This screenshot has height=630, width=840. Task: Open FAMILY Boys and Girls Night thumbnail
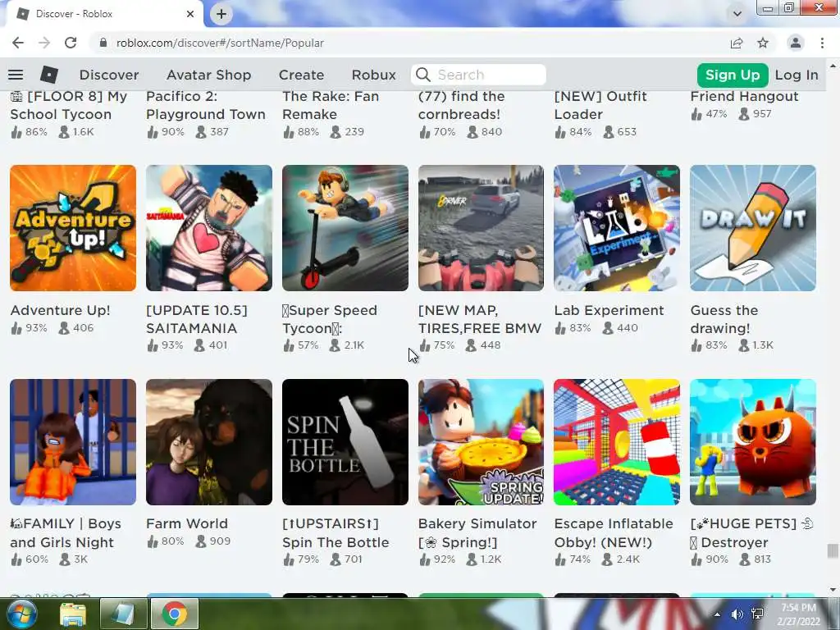73,442
